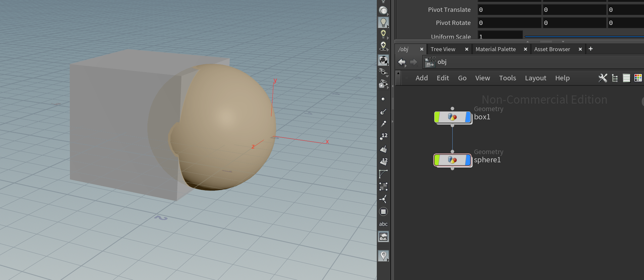Toggle display vertex markers square icon

[383, 187]
